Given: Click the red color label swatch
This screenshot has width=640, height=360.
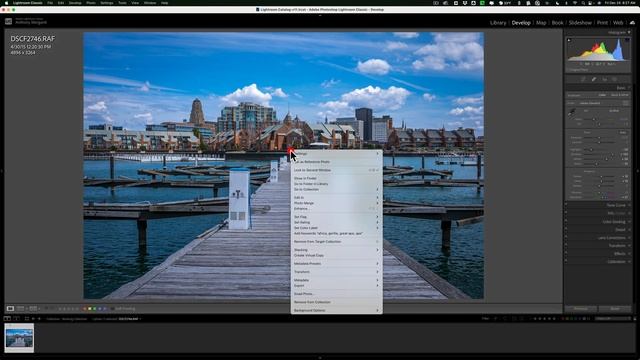Looking at the screenshot, I should tap(85, 309).
